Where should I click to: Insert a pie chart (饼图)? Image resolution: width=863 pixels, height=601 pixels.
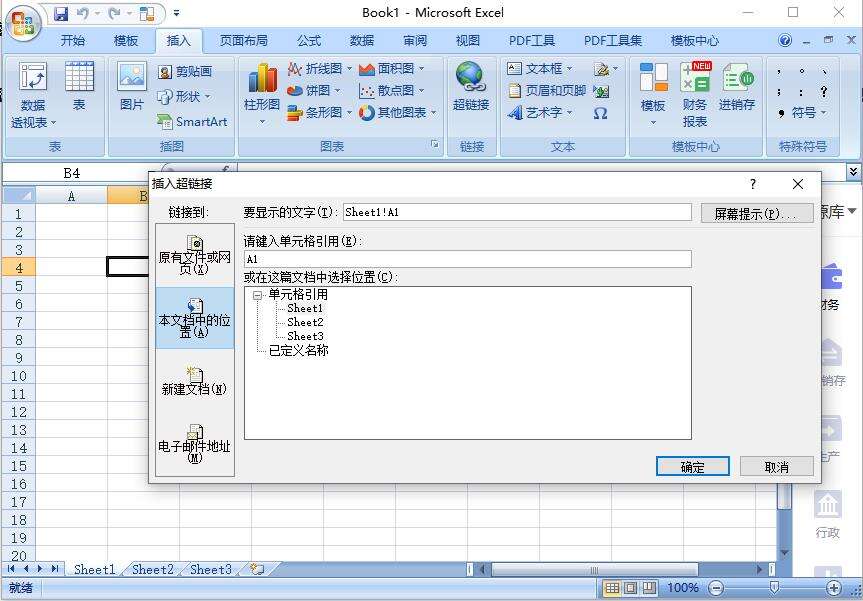pos(314,90)
